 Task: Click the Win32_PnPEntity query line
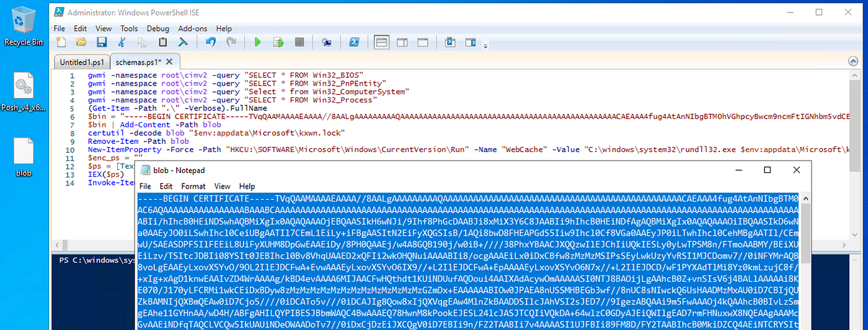pyautogui.click(x=237, y=83)
